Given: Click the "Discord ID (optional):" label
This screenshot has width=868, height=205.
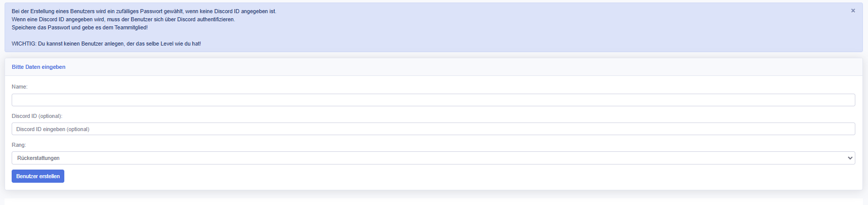Looking at the screenshot, I should (x=37, y=116).
